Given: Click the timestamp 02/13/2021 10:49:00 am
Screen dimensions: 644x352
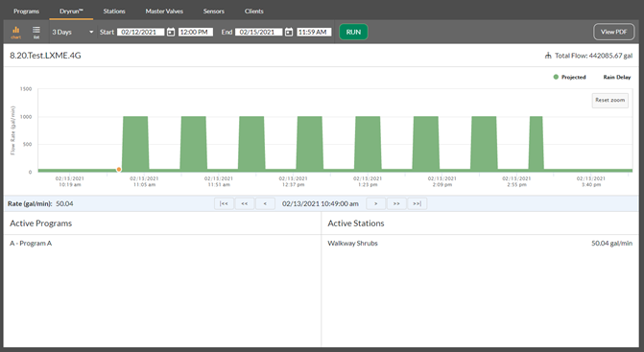Looking at the screenshot, I should [321, 203].
